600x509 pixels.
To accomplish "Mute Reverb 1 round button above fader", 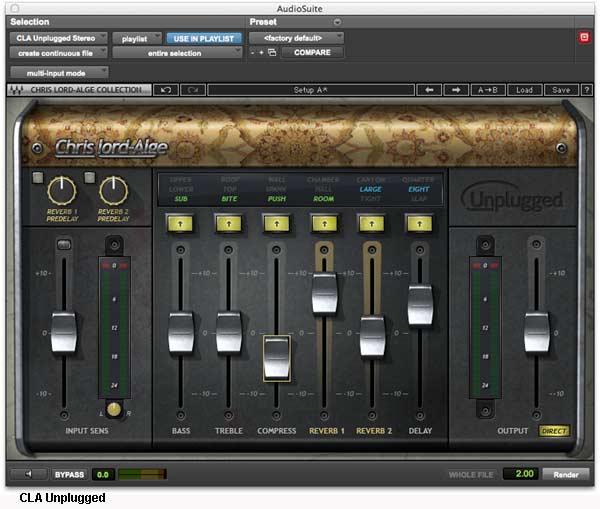I will coord(324,250).
